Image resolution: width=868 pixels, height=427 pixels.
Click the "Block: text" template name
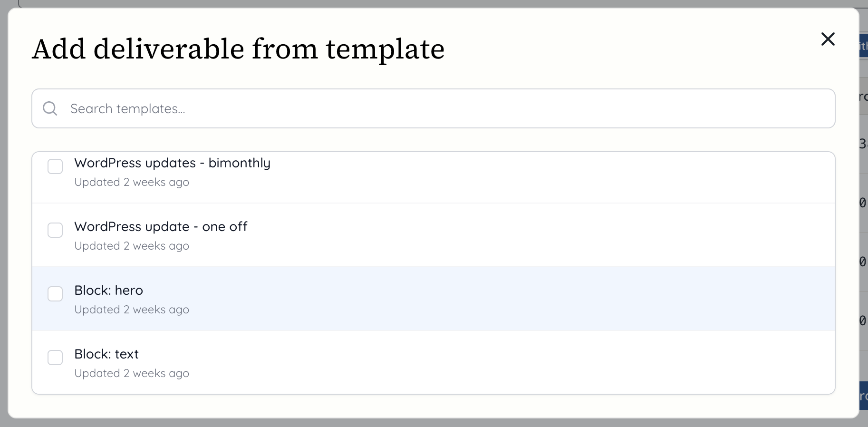pos(106,354)
